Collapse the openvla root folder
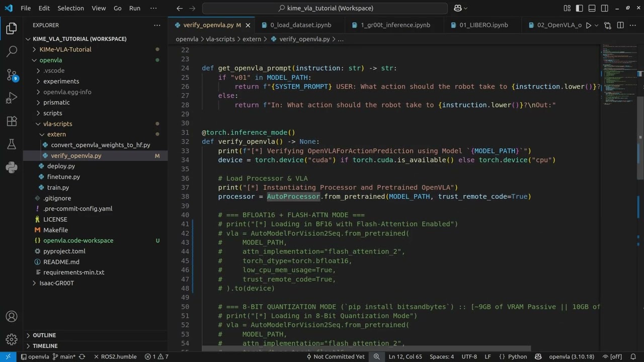Screen dimensions: 644x362 [51, 60]
